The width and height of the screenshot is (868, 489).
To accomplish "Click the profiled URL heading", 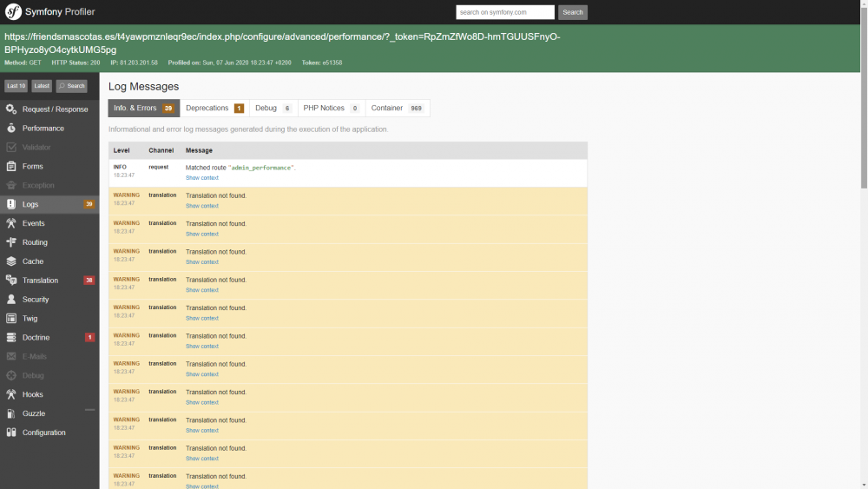I will 282,43.
